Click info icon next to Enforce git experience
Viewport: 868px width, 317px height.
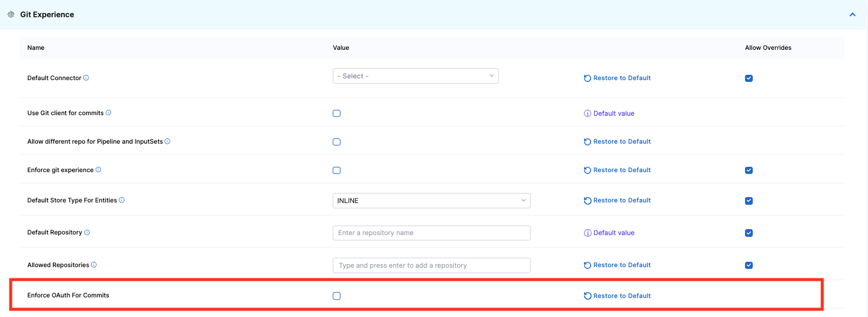99,170
